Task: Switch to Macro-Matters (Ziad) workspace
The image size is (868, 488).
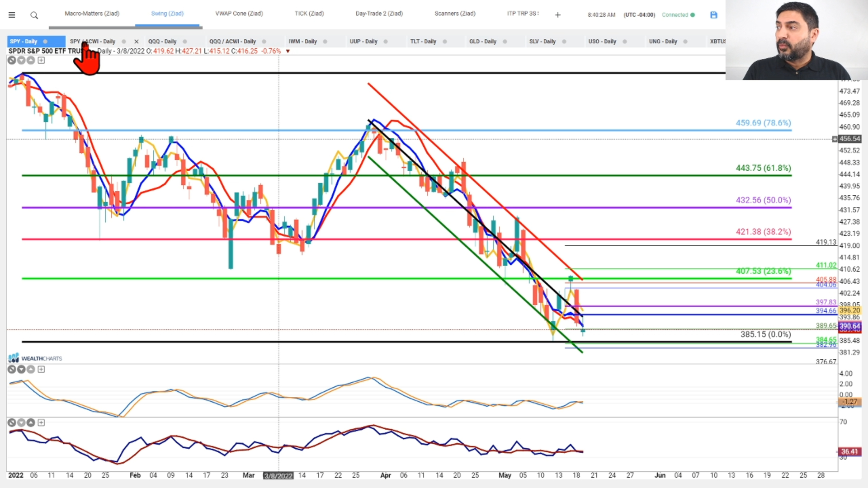Action: coord(92,14)
